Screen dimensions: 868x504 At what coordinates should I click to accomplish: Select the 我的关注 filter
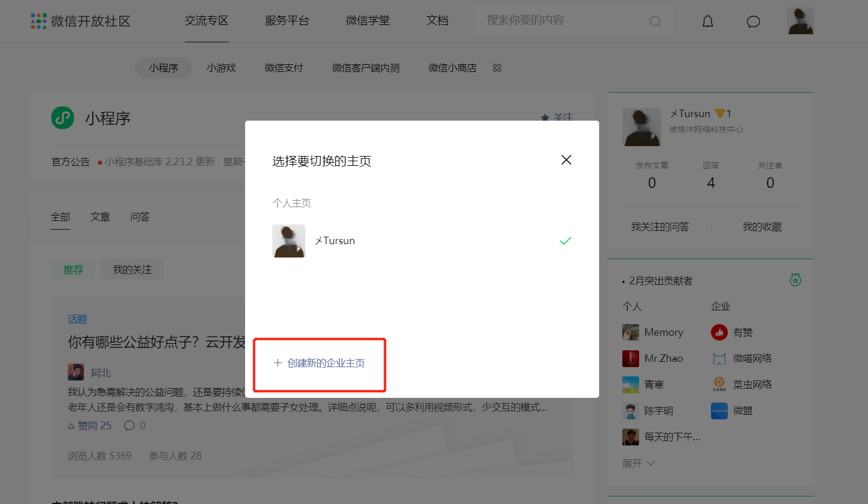[x=133, y=270]
